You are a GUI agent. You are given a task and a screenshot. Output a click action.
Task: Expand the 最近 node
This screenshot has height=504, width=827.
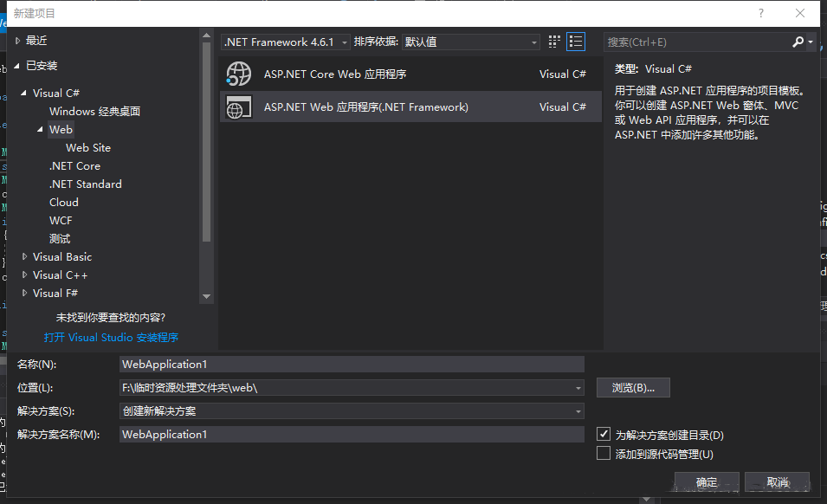click(x=17, y=41)
